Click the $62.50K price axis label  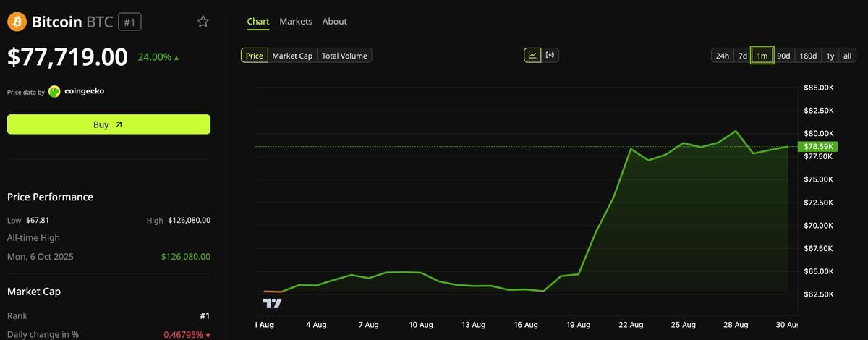point(819,294)
